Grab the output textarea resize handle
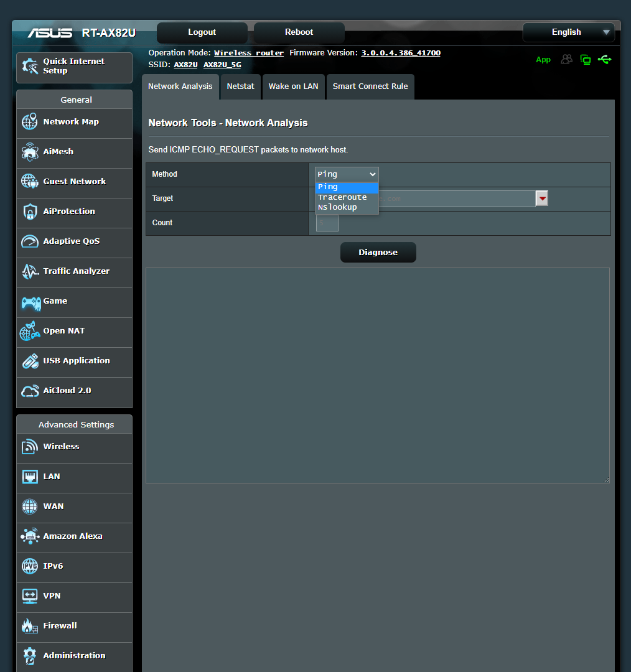 (607, 480)
